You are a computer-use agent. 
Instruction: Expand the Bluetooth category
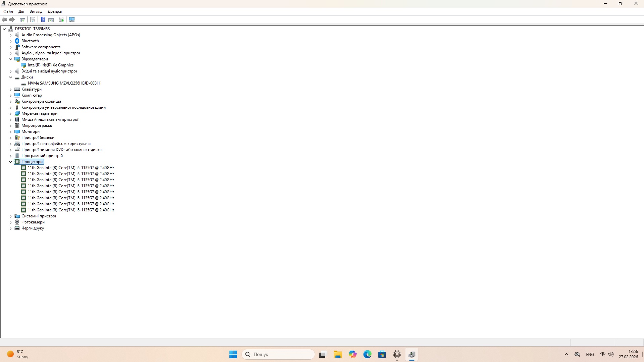point(10,41)
